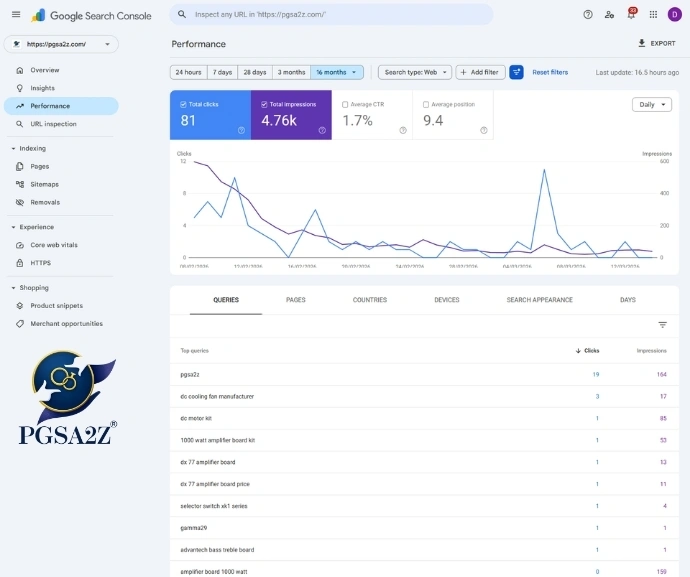This screenshot has height=577, width=690.
Task: Enable the Average CTR checkbox
Action: (346, 104)
